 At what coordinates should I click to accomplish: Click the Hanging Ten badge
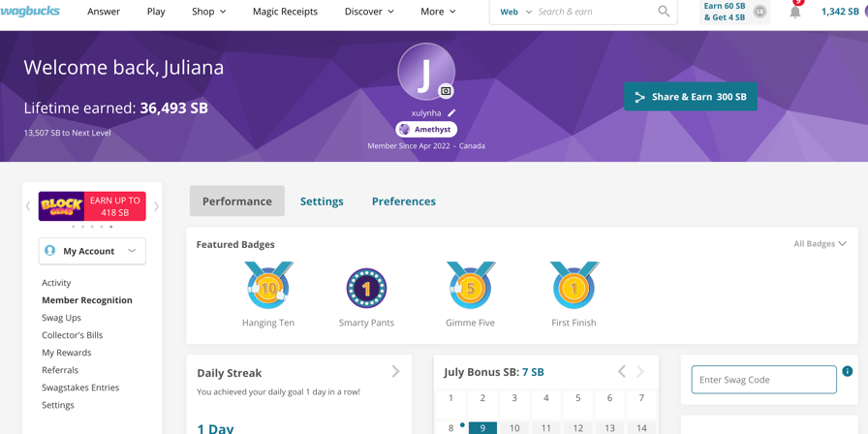click(268, 286)
